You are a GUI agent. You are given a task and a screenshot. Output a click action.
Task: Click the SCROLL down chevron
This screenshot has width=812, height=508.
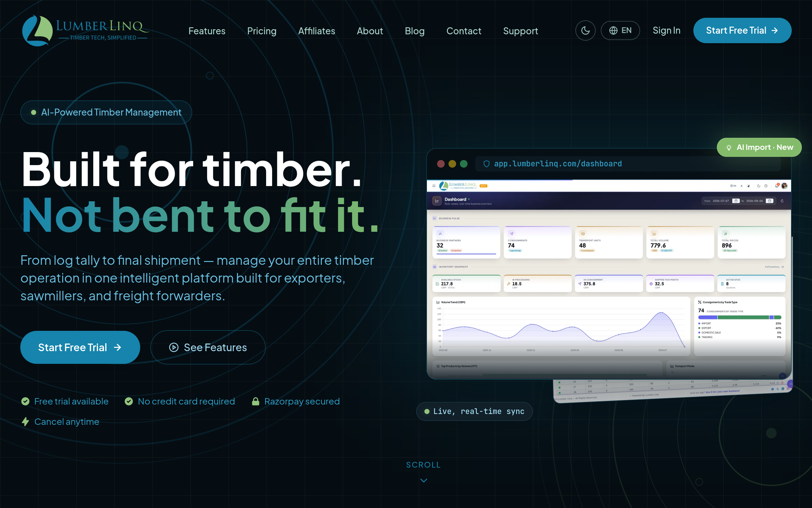[423, 480]
